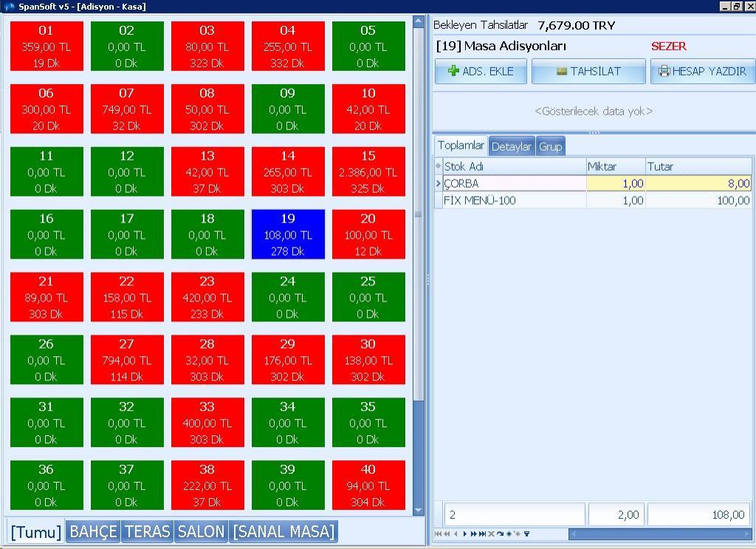Click the horizontal scrollbar under order details

(x=661, y=533)
